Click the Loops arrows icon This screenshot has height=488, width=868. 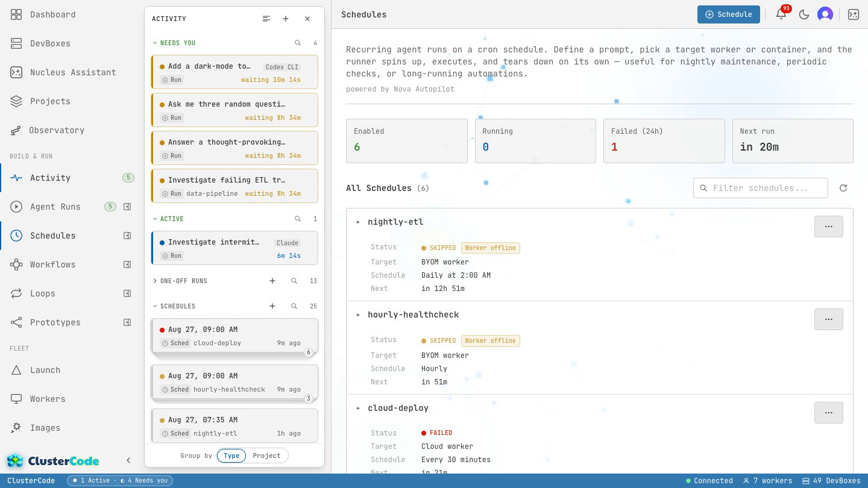coord(16,293)
